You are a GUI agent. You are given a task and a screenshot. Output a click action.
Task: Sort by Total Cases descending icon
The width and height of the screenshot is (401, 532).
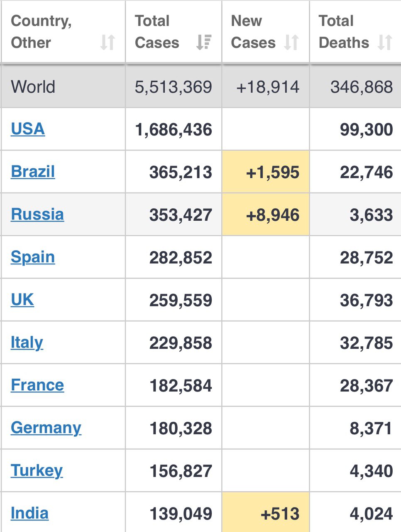pyautogui.click(x=204, y=42)
